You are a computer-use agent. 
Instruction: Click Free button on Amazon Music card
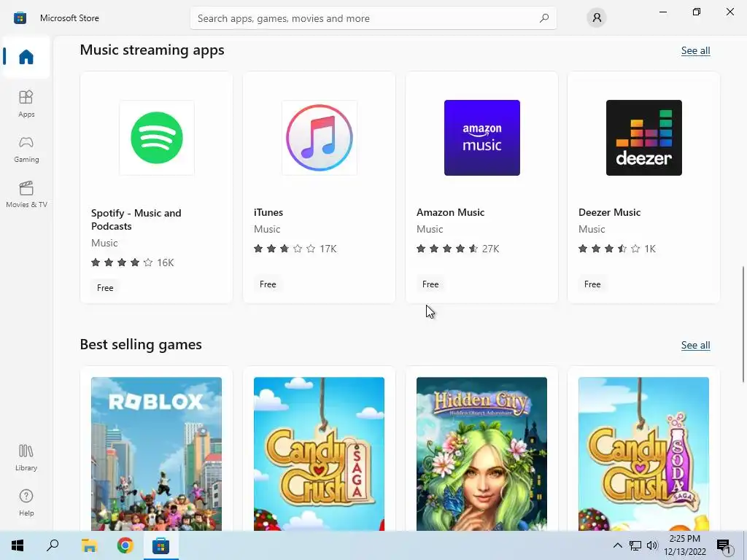[x=430, y=284]
